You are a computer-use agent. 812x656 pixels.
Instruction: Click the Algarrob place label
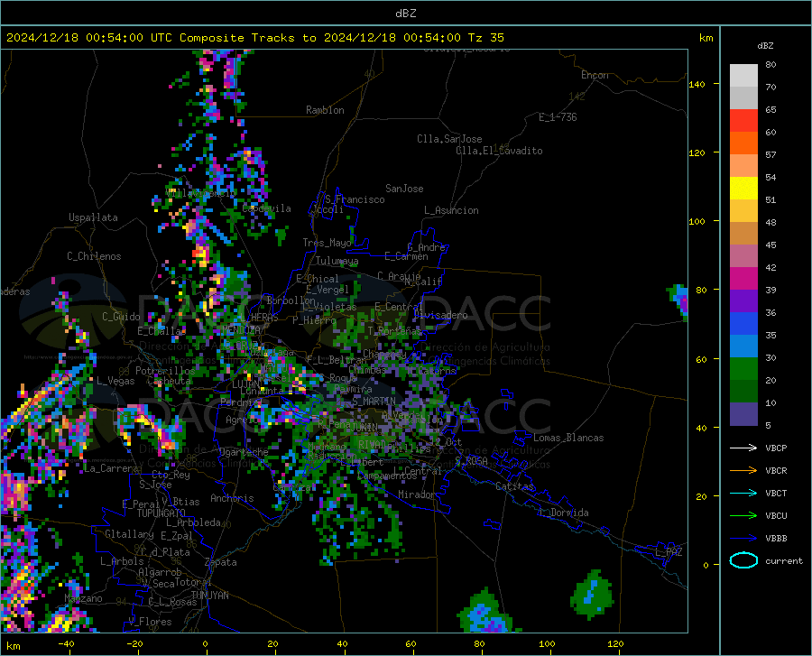pyautogui.click(x=160, y=572)
